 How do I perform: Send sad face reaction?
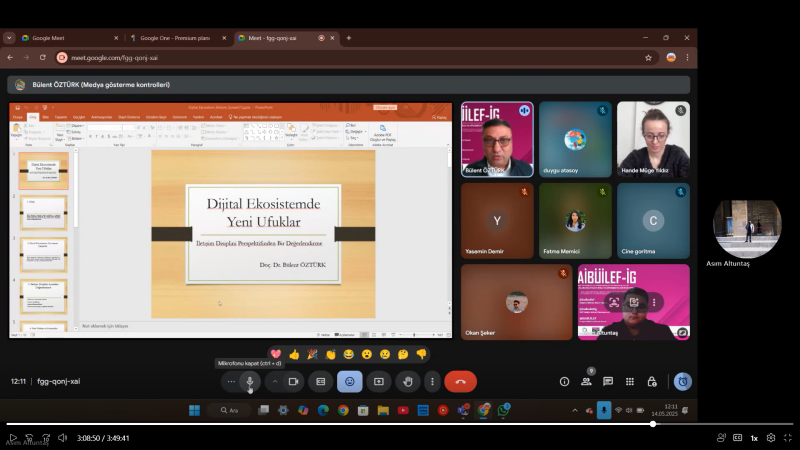tap(385, 354)
